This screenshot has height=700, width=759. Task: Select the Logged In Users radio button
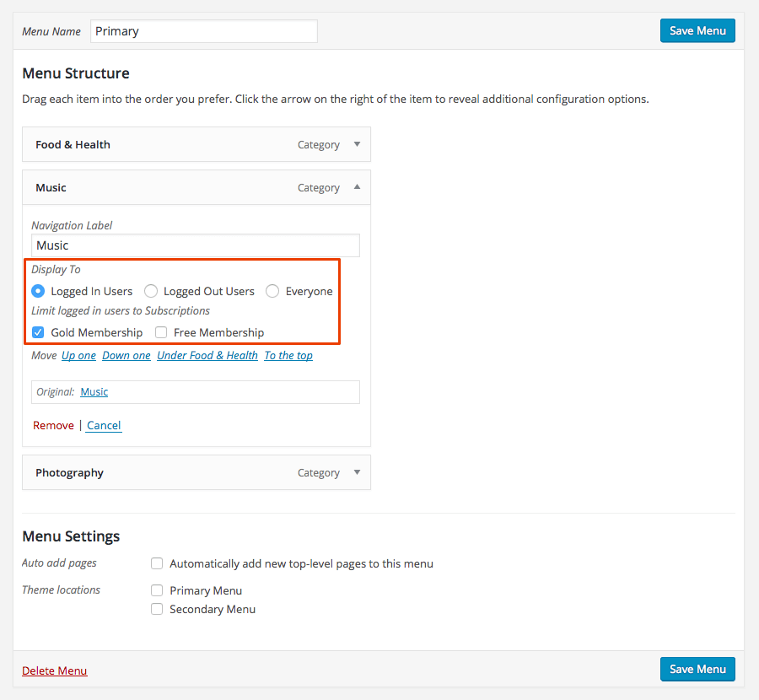coord(38,291)
